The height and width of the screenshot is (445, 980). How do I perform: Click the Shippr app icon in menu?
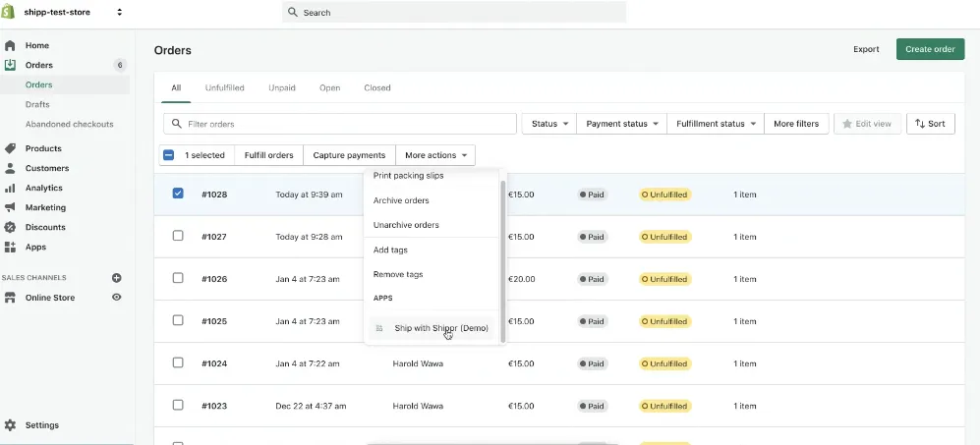coord(379,328)
